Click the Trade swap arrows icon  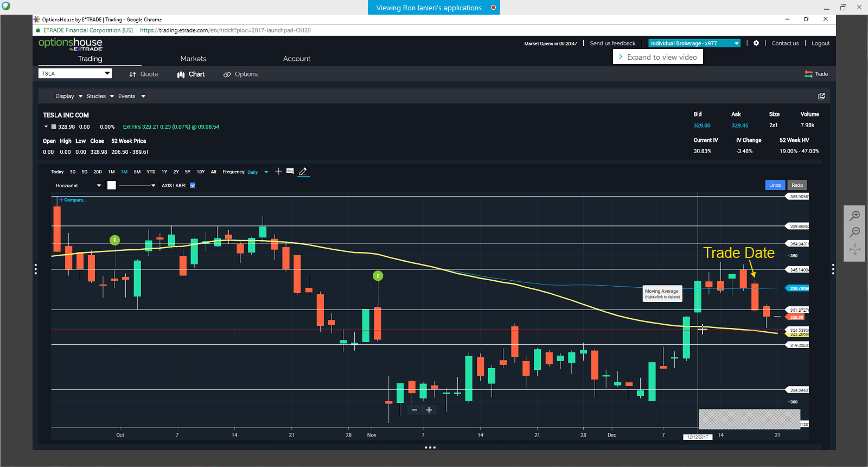point(808,74)
